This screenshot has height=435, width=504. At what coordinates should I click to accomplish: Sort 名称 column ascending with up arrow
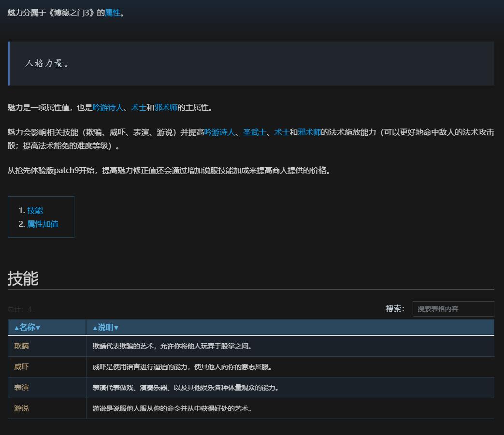(16, 328)
